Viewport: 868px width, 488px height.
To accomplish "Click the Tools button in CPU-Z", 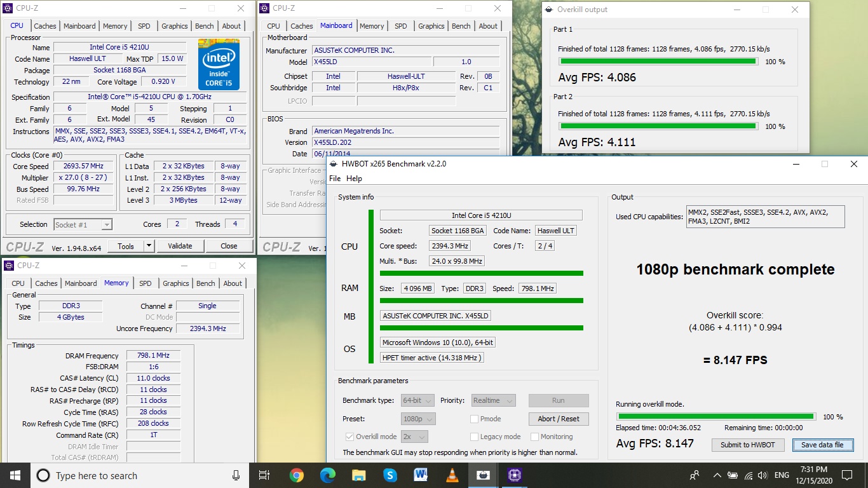I will [126, 246].
